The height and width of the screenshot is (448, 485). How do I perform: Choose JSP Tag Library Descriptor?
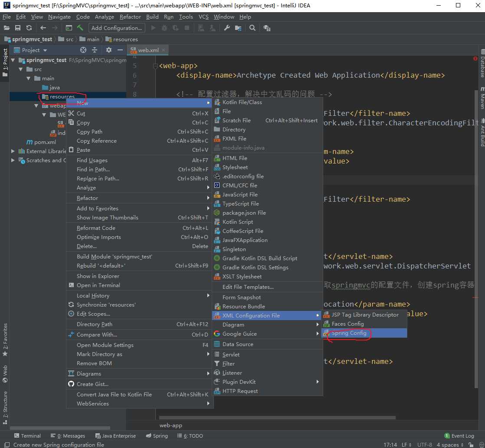[x=364, y=315]
